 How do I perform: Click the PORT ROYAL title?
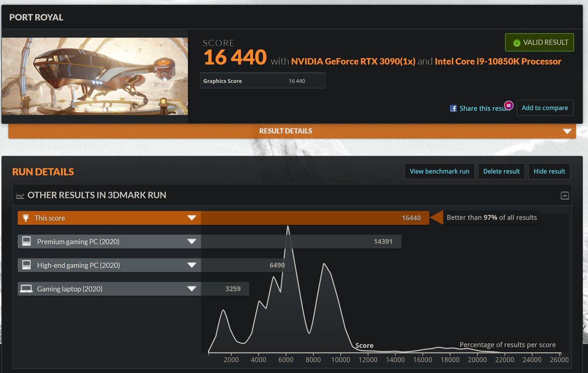coord(36,17)
